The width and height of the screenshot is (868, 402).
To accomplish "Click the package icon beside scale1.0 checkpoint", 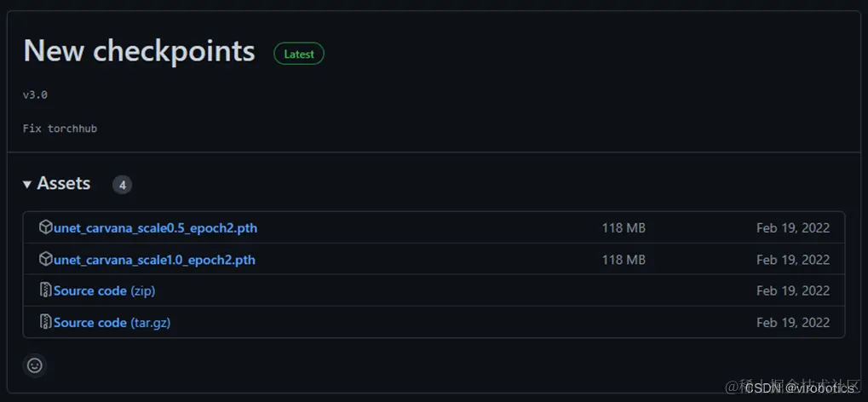I will (46, 259).
